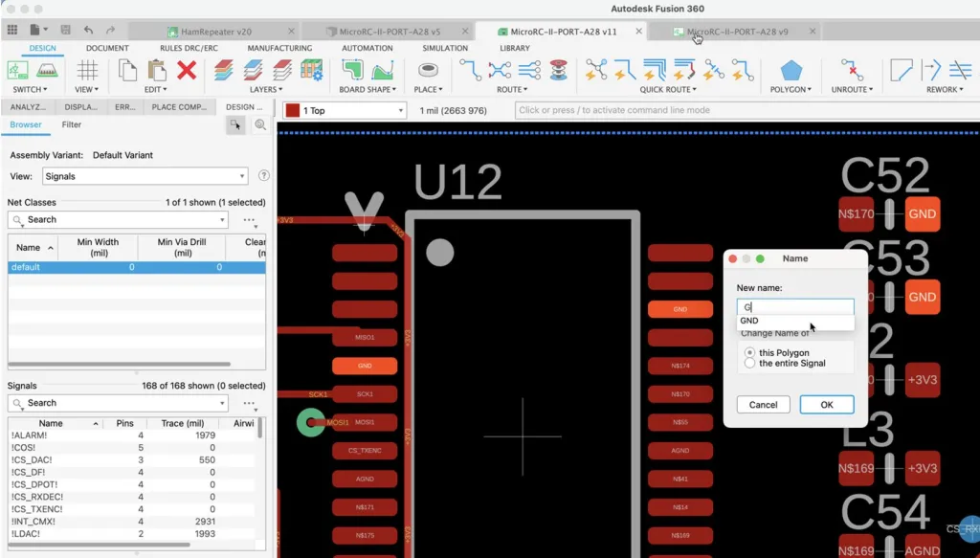Select the Rework miter corner tool
980x558 pixels.
pos(901,70)
